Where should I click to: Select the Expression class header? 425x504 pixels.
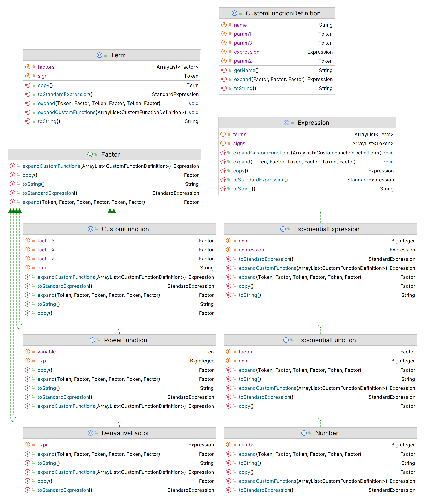pos(313,123)
